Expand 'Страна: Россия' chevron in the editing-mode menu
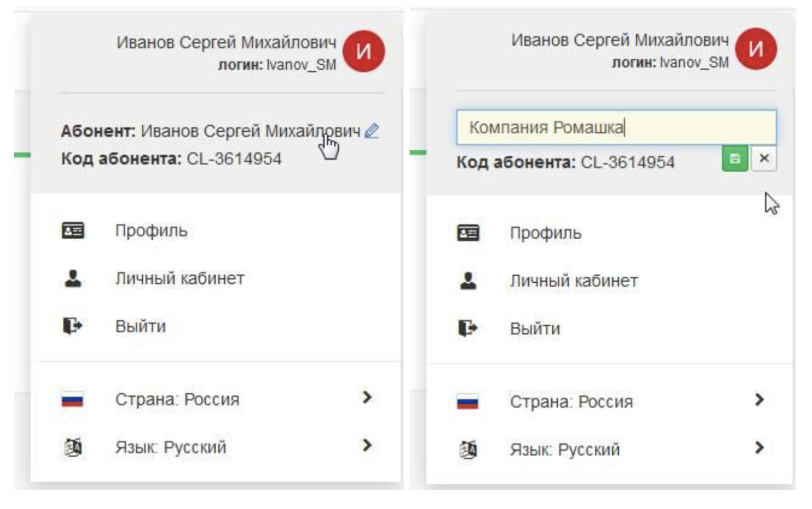This screenshot has height=509, width=812. pyautogui.click(x=760, y=400)
